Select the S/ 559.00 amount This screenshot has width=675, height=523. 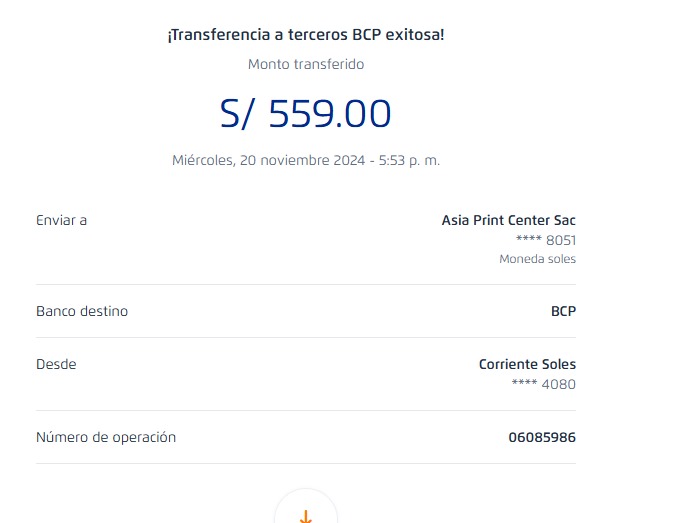click(x=306, y=114)
